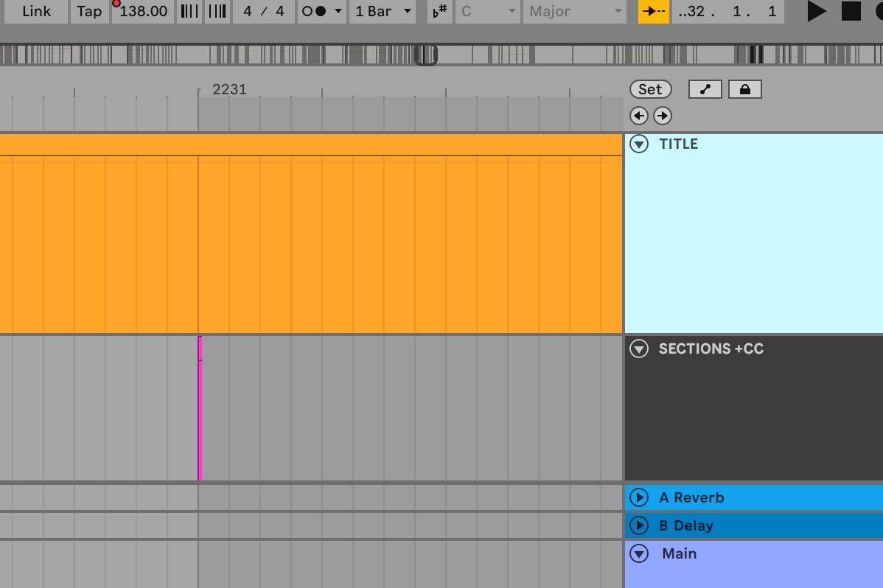This screenshot has height=588, width=883.
Task: Open the 1 Bar quantization menu
Action: click(x=383, y=11)
